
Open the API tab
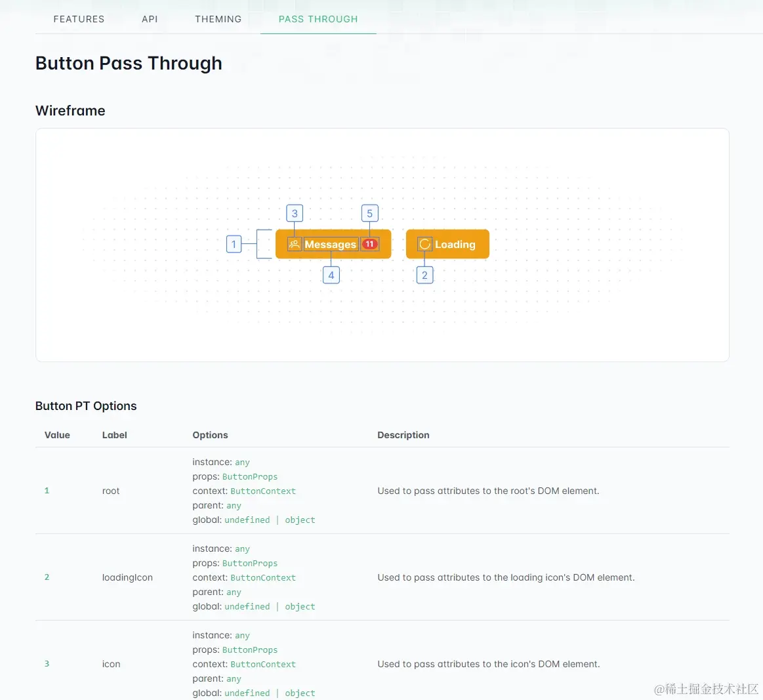coord(150,19)
